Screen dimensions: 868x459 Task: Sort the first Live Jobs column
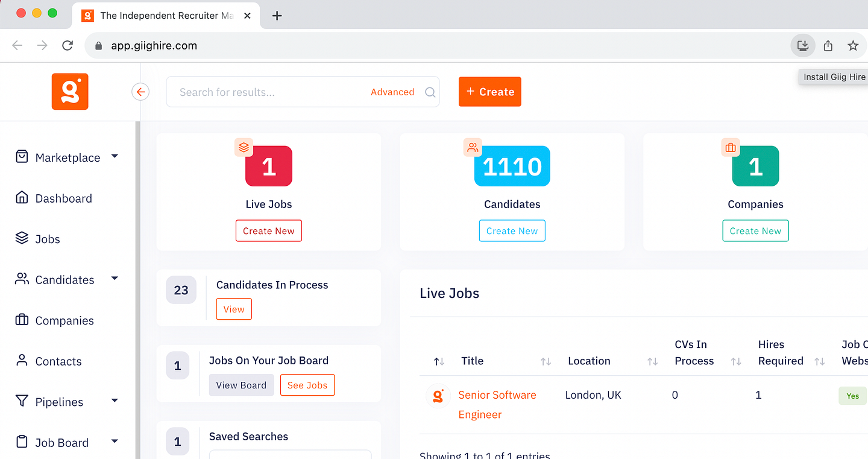439,361
